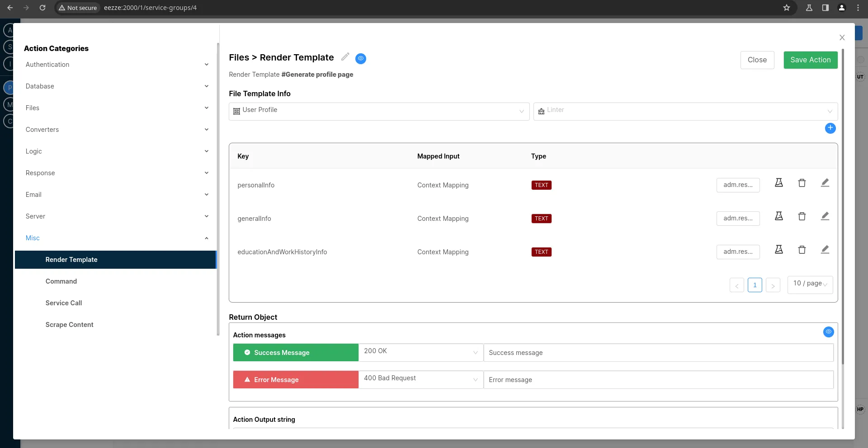Image resolution: width=868 pixels, height=448 pixels.
Task: Select Service Call from the Misc list
Action: point(64,303)
